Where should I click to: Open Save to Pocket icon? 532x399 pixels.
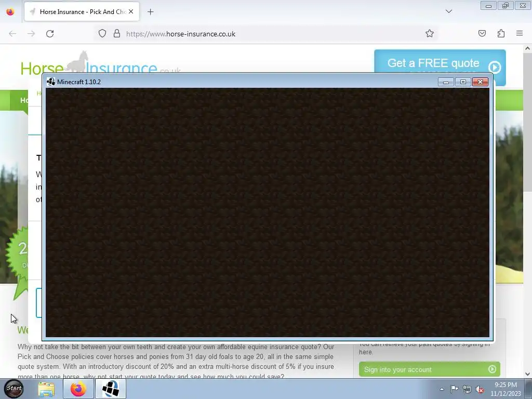(x=482, y=33)
